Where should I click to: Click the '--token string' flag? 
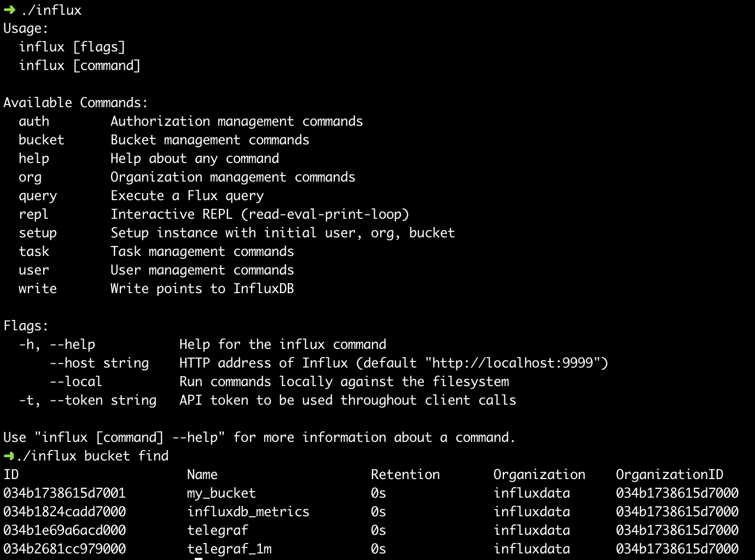point(103,400)
